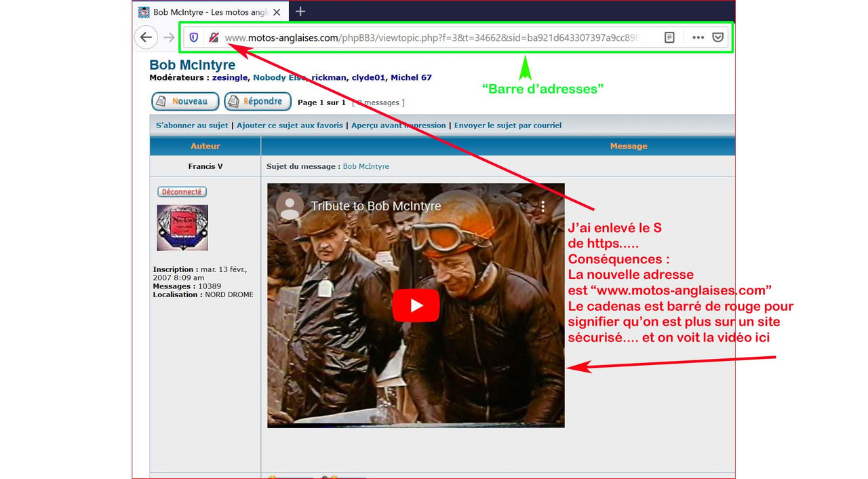The image size is (868, 479).
Task: Open moderator clyde01 profile link
Action: [368, 77]
